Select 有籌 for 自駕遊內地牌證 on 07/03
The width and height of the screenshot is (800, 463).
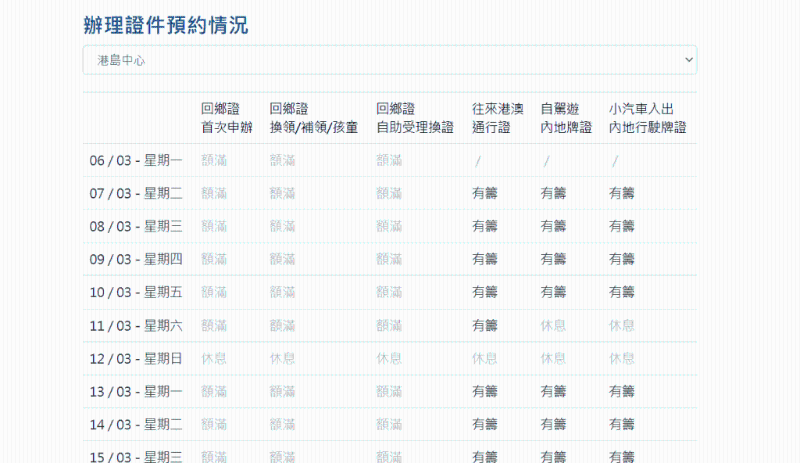pos(553,193)
